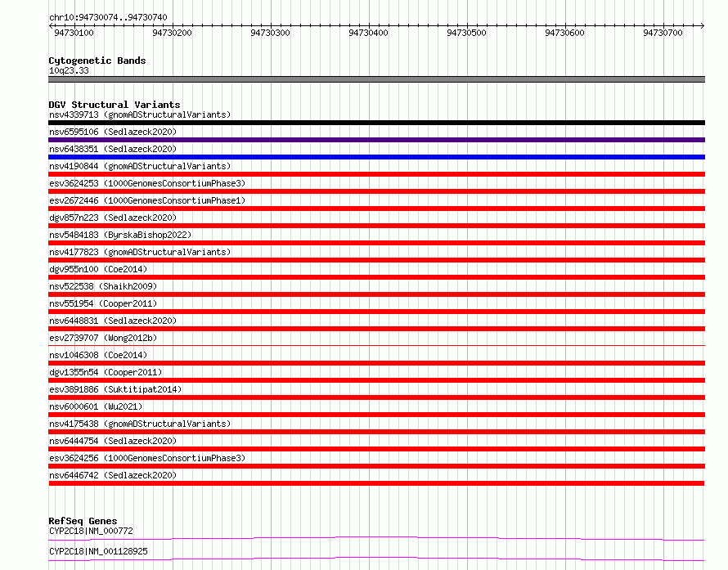Select transcript CYP2C18|NM_001128925

pyautogui.click(x=98, y=551)
